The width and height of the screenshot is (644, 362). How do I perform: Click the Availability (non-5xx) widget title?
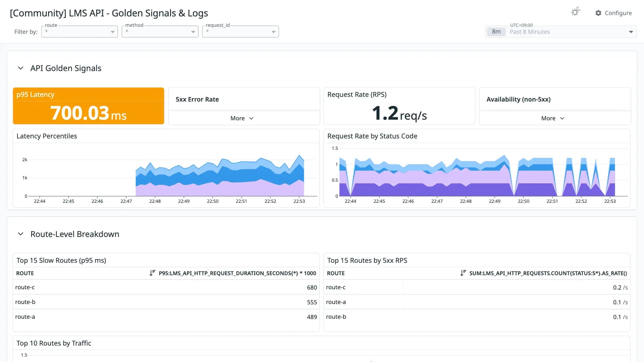pos(519,99)
